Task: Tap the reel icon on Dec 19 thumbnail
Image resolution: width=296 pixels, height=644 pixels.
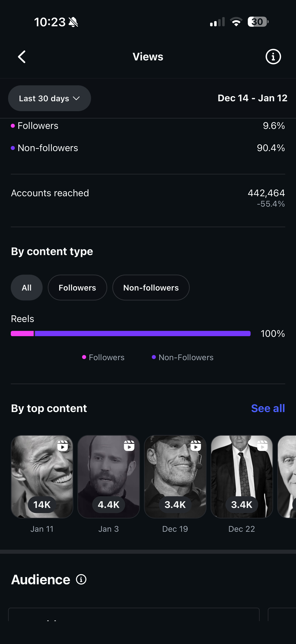Action: [x=196, y=446]
